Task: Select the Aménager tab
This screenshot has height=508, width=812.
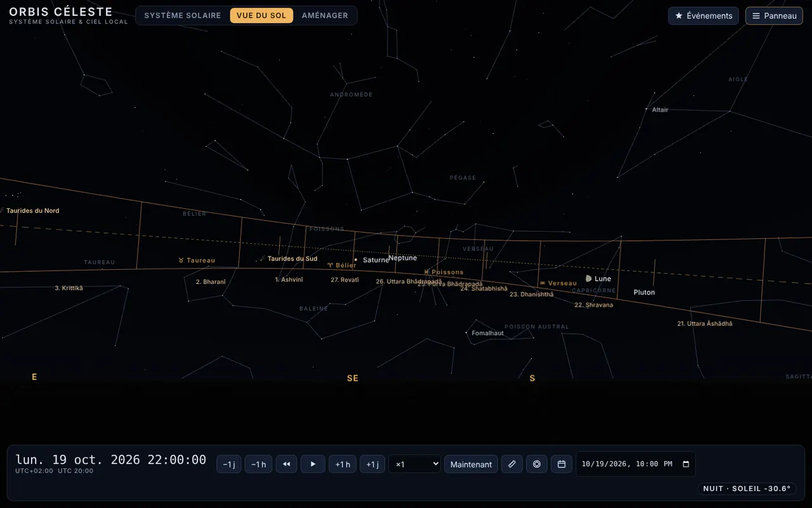Action: click(x=325, y=15)
